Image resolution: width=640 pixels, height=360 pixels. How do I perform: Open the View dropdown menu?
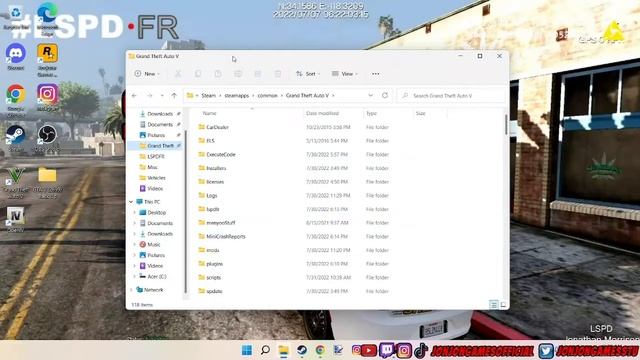345,74
